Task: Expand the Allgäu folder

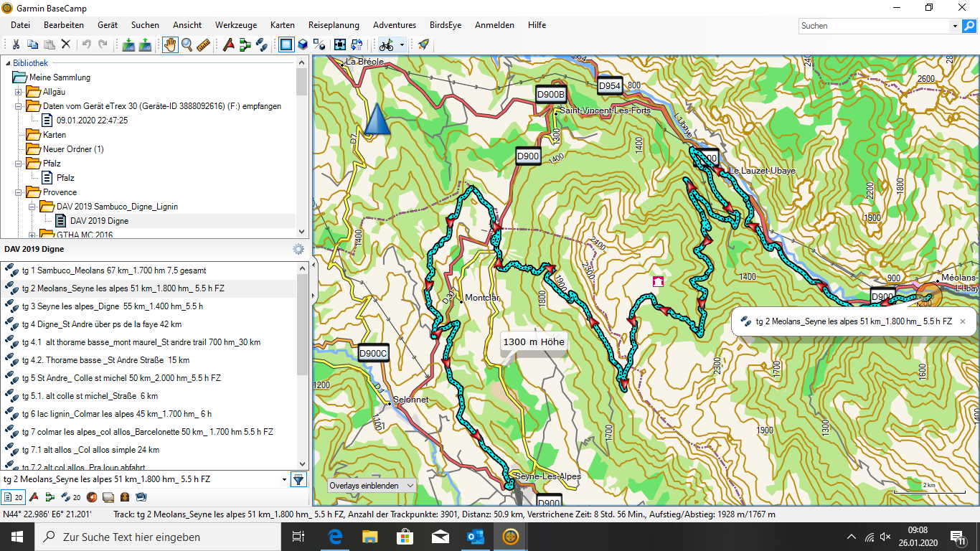Action: coord(18,92)
